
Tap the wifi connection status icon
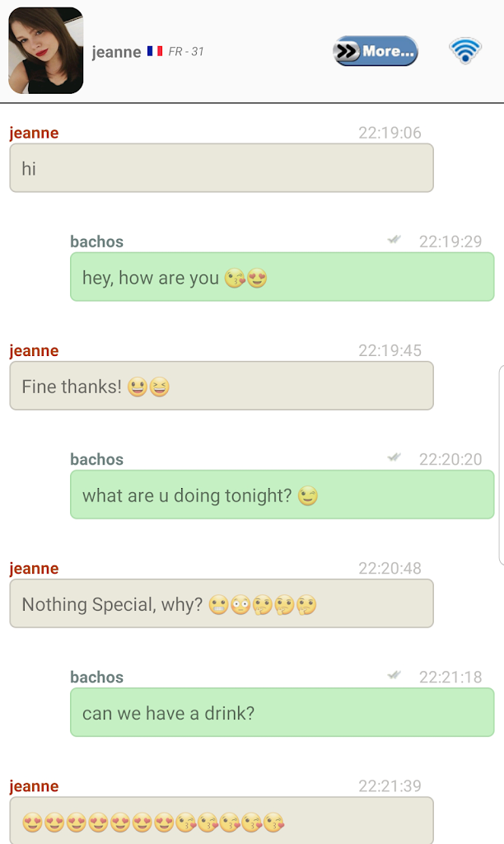tap(464, 50)
